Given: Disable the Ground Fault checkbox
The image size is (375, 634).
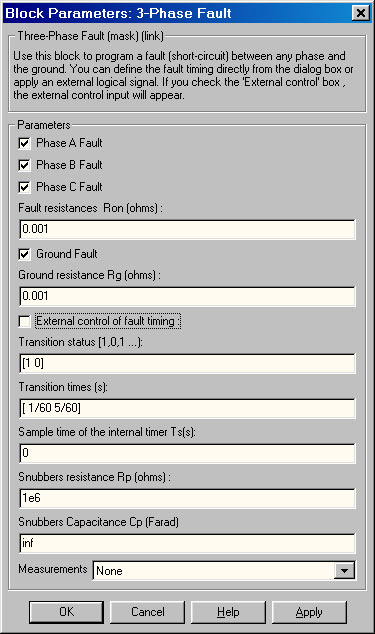Looking at the screenshot, I should click(x=24, y=254).
